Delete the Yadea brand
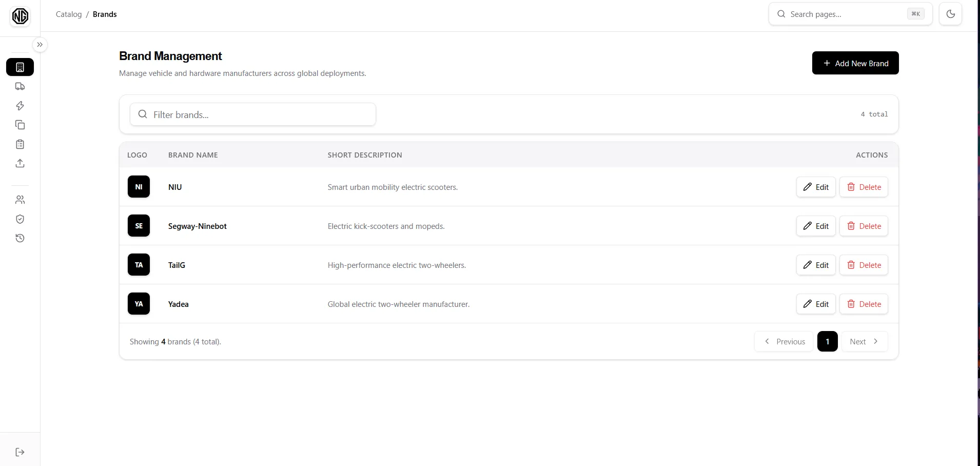Viewport: 980px width, 466px height. pyautogui.click(x=864, y=304)
